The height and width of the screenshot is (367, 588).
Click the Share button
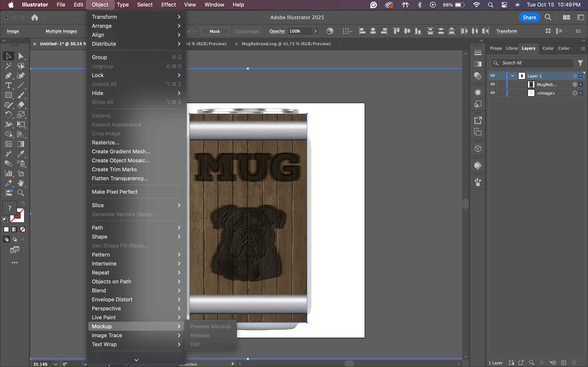(529, 18)
